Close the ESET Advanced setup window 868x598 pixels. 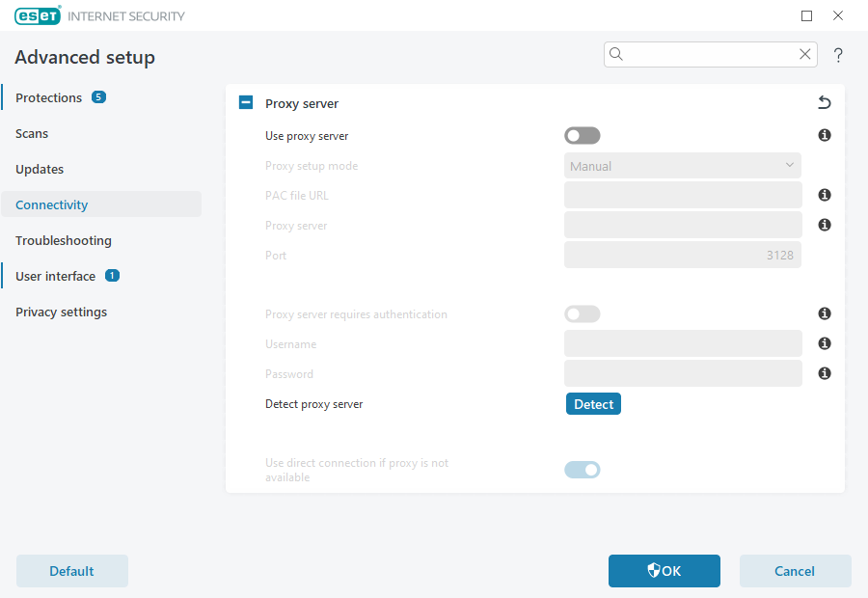[x=838, y=16]
